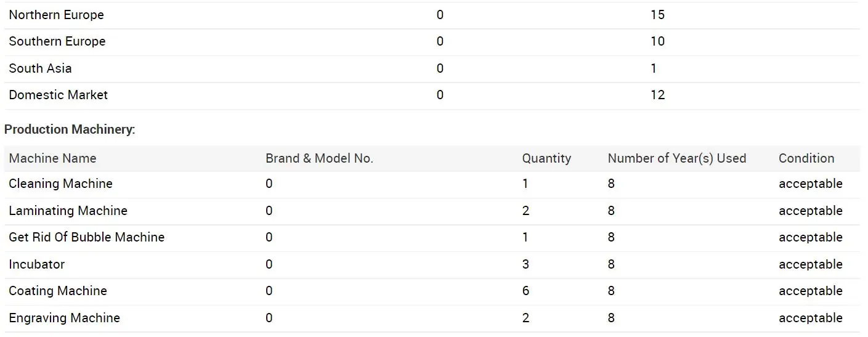868x337 pixels.
Task: Click the Domestic Market row label
Action: point(58,95)
